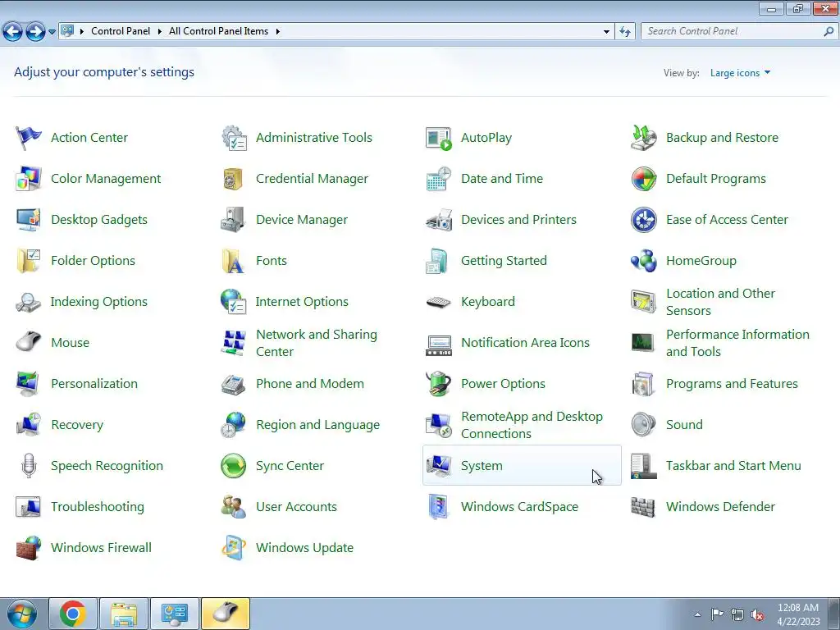
Task: Open the Region and Language link
Action: [x=317, y=425]
